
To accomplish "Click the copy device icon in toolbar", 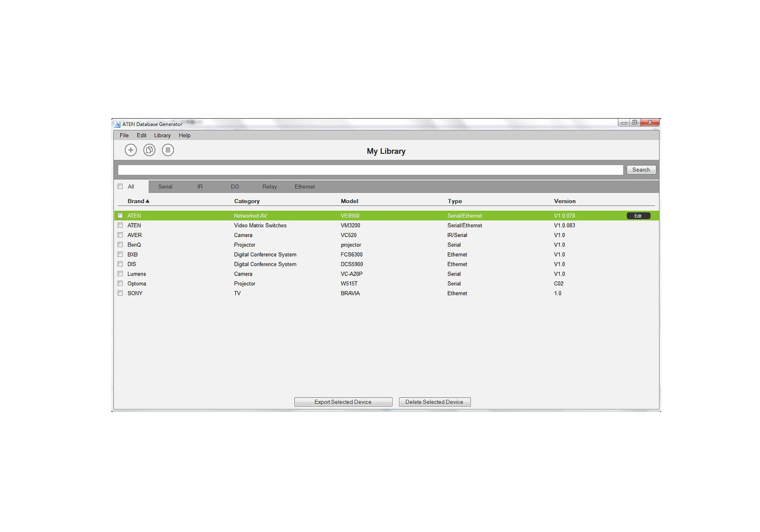I will (x=149, y=150).
